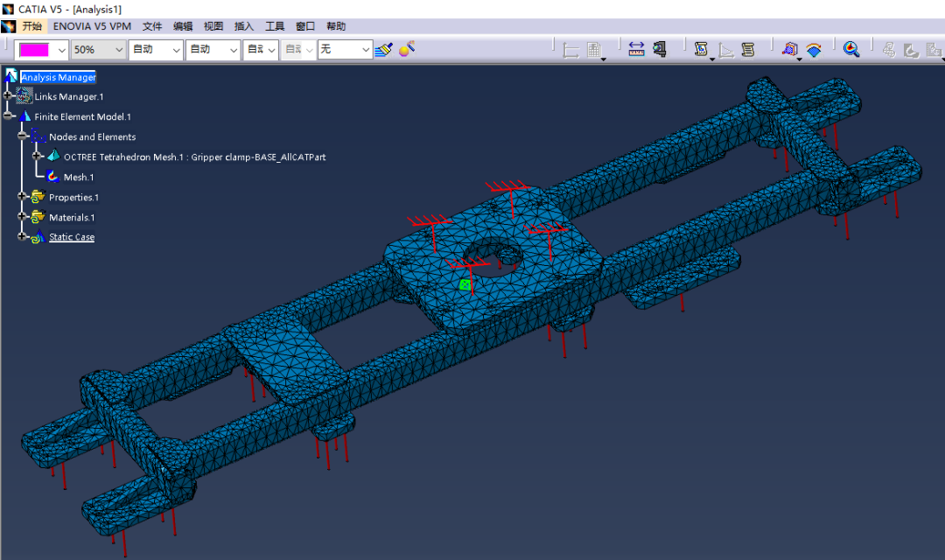Click the magenta color swatch
Image resolution: width=945 pixels, height=560 pixels.
[x=34, y=50]
